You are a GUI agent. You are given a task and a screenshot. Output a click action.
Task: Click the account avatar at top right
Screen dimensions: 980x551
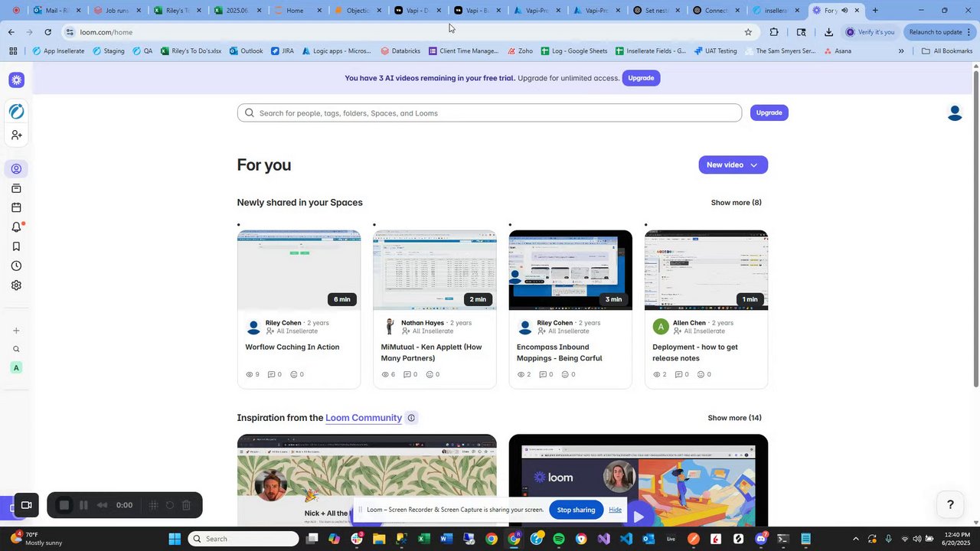955,113
